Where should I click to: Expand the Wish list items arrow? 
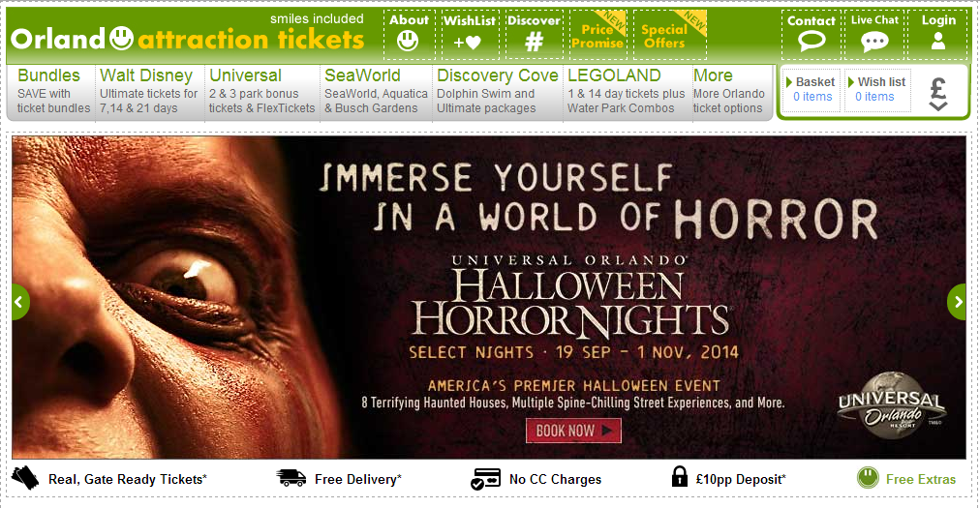(x=851, y=82)
